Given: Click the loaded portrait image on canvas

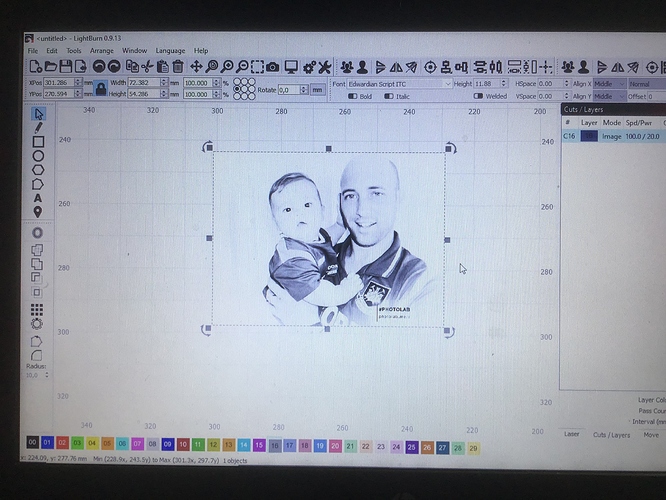Looking at the screenshot, I should (x=328, y=240).
